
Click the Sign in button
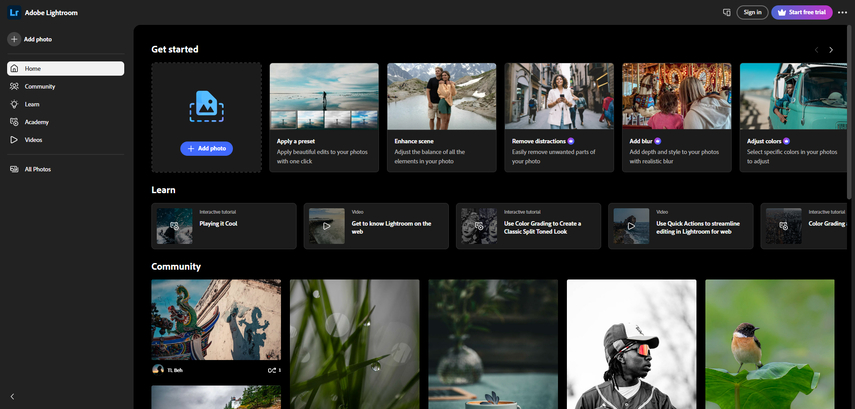[752, 12]
